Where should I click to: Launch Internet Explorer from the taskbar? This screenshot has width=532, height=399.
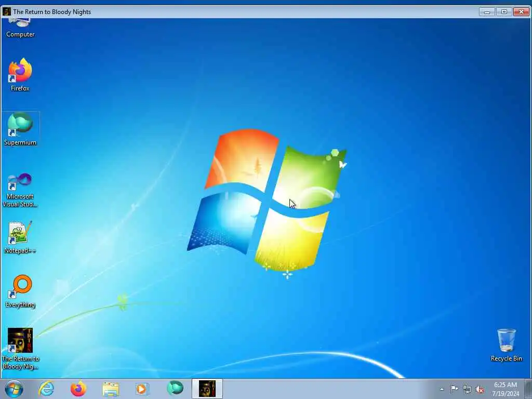[46, 389]
